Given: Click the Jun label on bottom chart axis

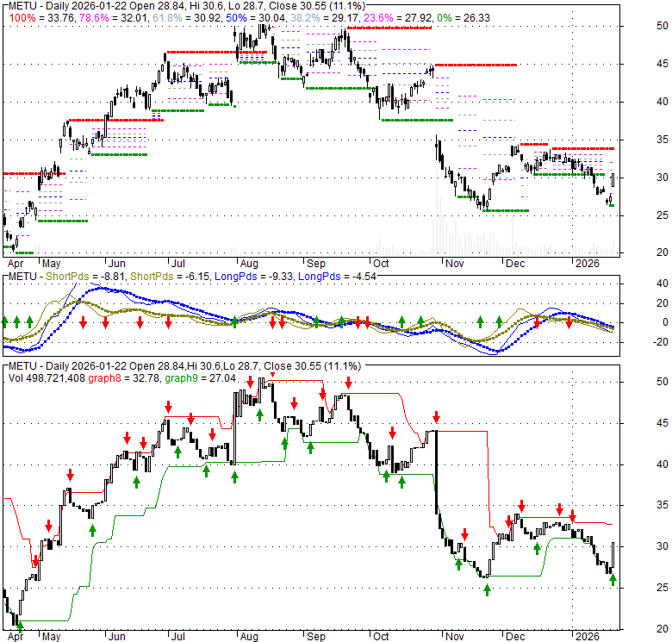Looking at the screenshot, I should (x=116, y=637).
